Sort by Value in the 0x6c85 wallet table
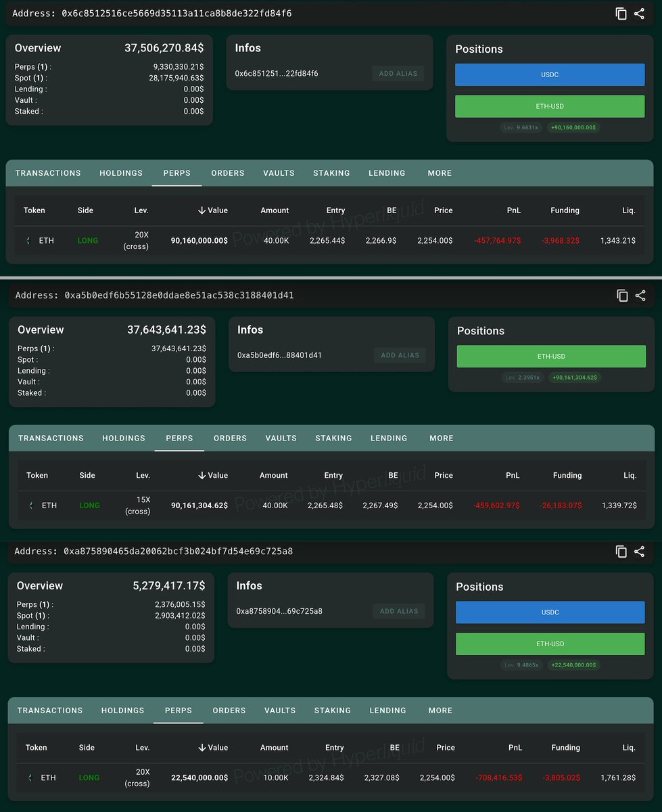 [213, 210]
